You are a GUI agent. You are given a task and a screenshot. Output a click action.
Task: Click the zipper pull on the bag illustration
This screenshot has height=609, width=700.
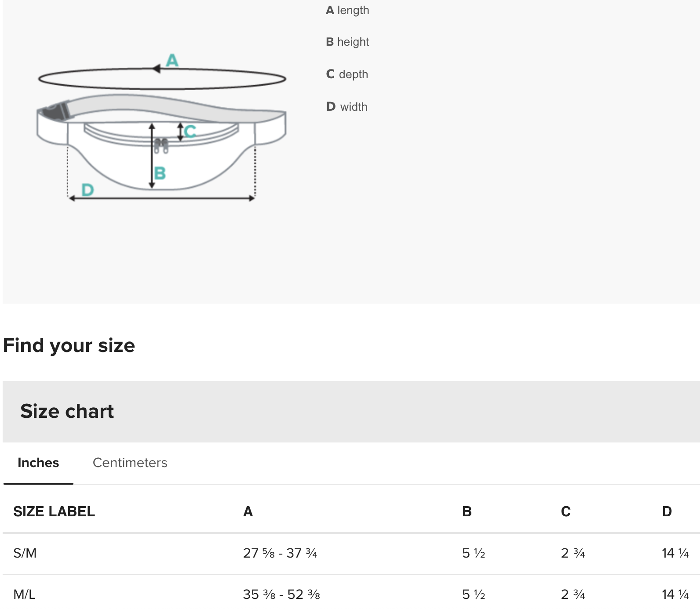[x=161, y=146]
